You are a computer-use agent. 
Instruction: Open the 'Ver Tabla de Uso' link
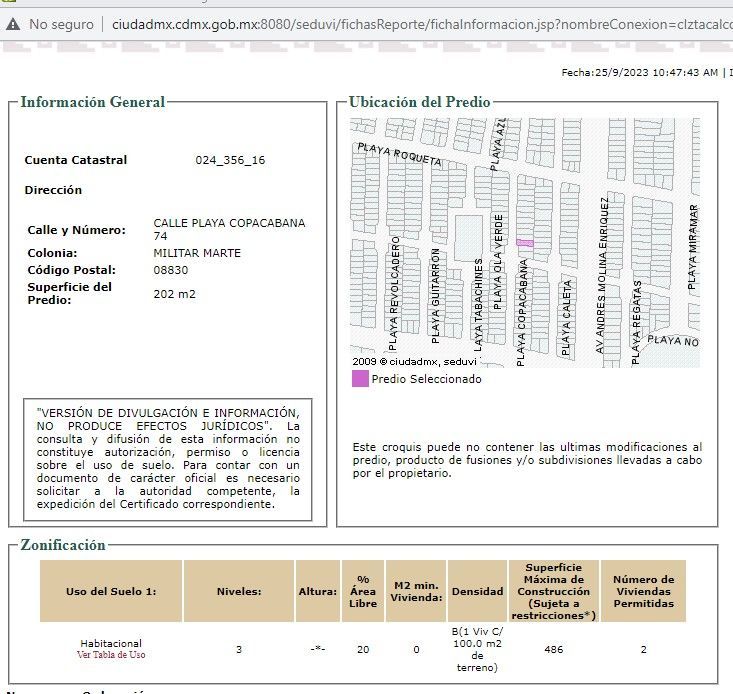coord(111,655)
